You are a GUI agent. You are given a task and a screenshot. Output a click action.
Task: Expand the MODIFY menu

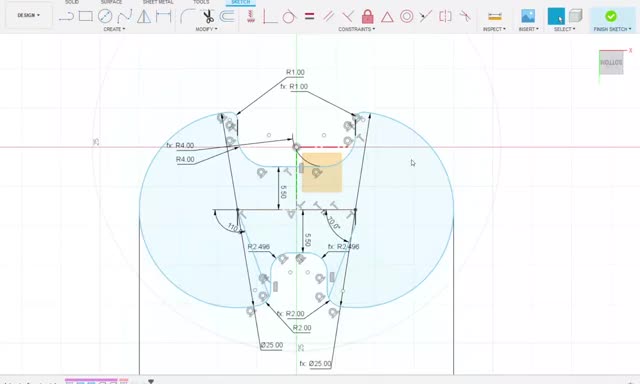click(x=206, y=29)
